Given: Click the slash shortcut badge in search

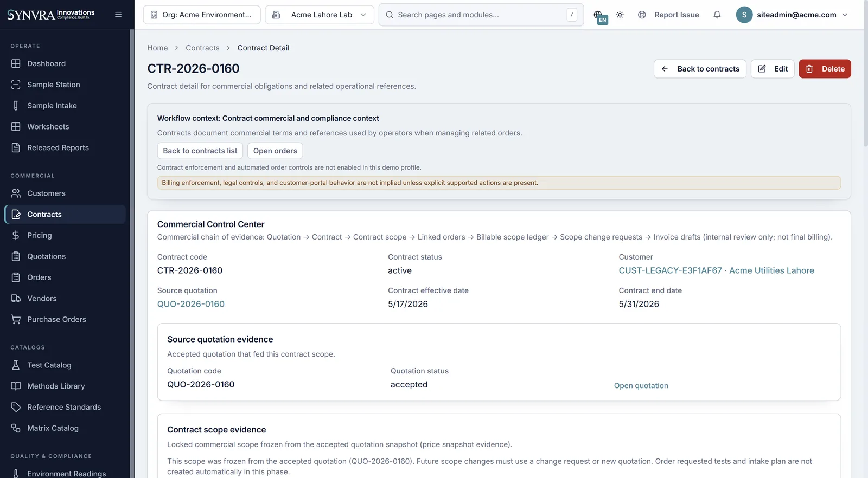Looking at the screenshot, I should (x=572, y=15).
